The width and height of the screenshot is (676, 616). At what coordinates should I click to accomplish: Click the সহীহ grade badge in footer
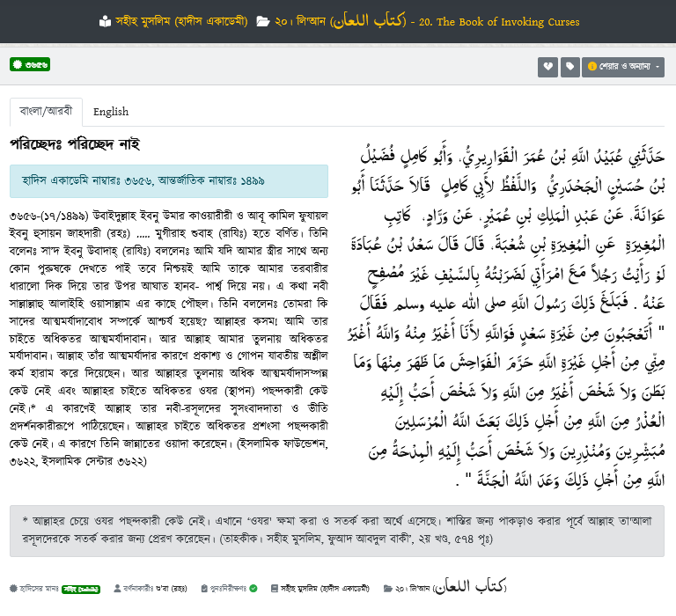(x=82, y=588)
